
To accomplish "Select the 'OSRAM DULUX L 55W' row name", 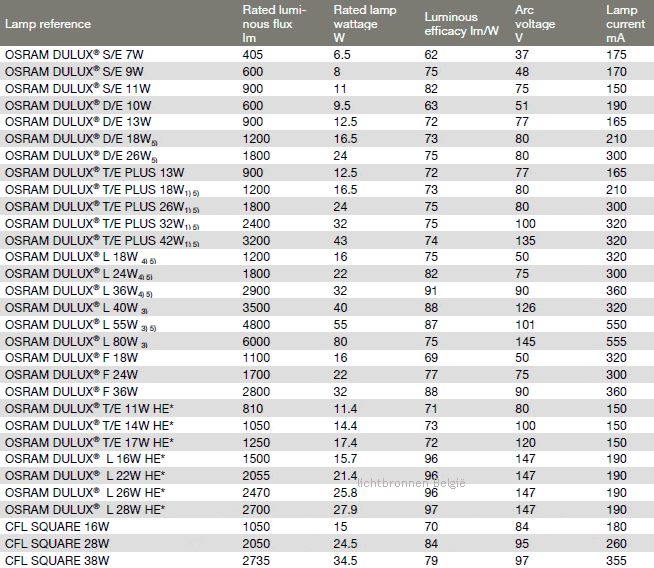I will (x=80, y=325).
